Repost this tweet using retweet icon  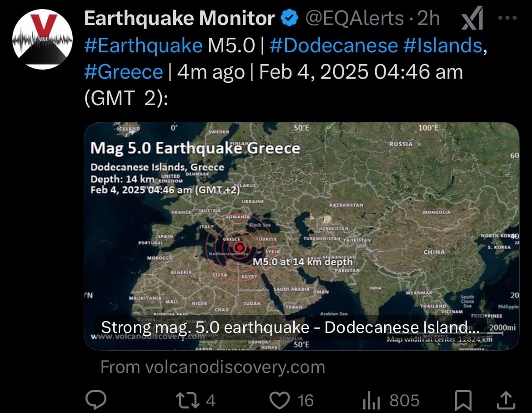point(187,400)
